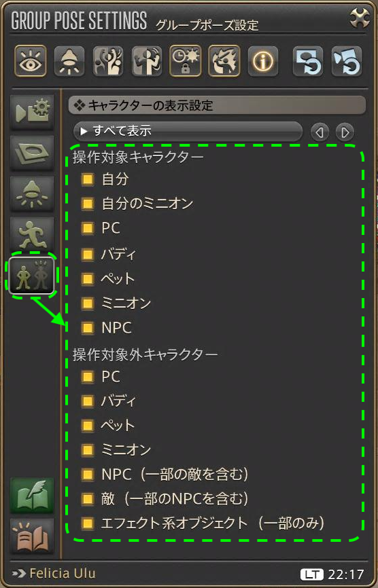Screen dimensions: 378x588
Task: Select the two-figures character display tab
Action: 32,276
